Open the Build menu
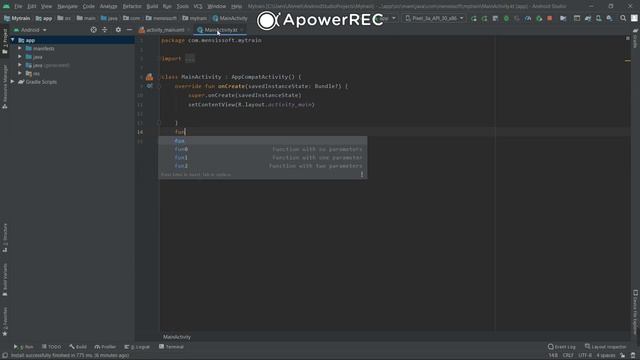The height and width of the screenshot is (360, 640). (152, 7)
